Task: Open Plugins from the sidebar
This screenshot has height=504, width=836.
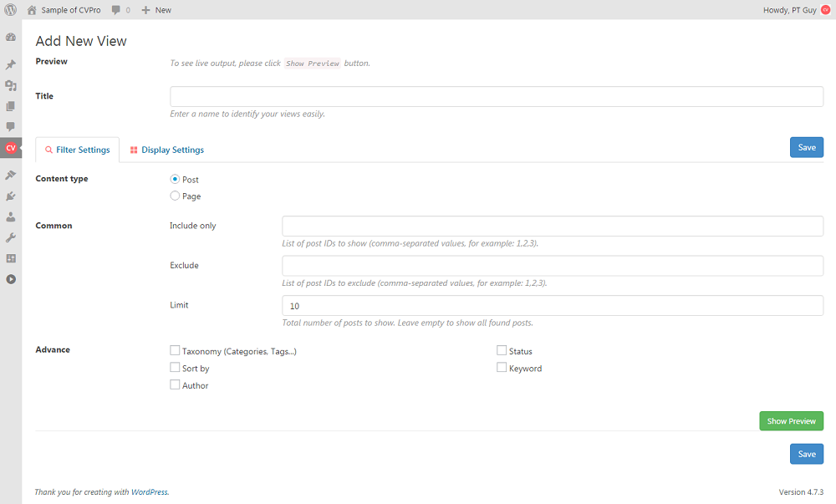Action: (11, 196)
